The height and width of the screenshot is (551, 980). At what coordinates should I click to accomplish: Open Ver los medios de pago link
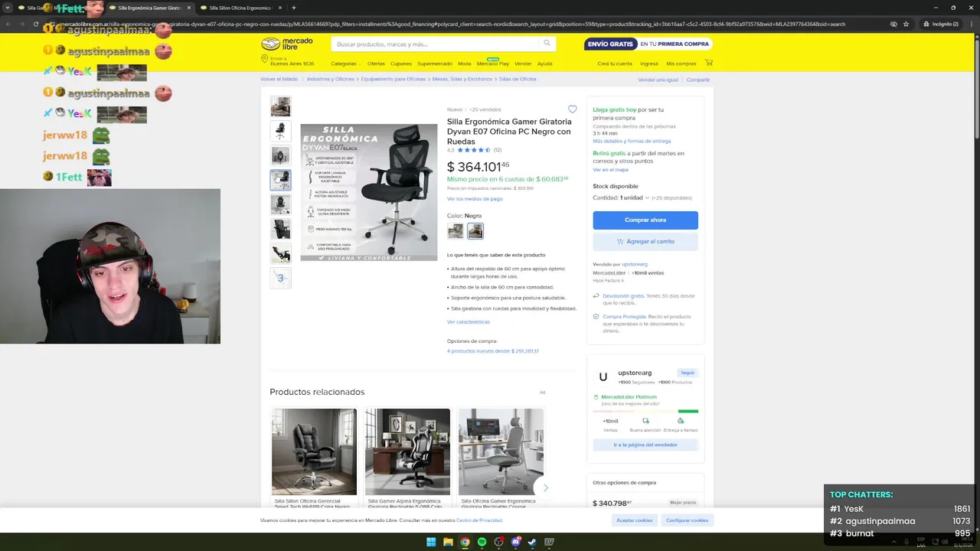click(x=475, y=199)
